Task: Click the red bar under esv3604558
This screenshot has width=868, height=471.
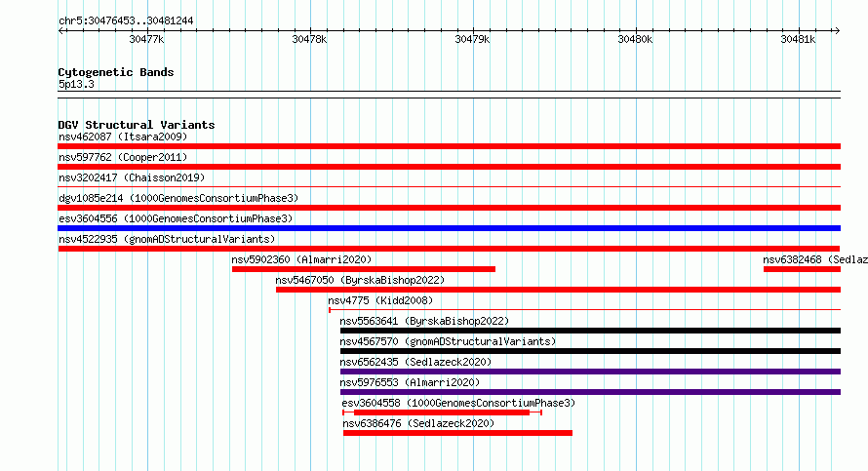Action: pyautogui.click(x=442, y=412)
